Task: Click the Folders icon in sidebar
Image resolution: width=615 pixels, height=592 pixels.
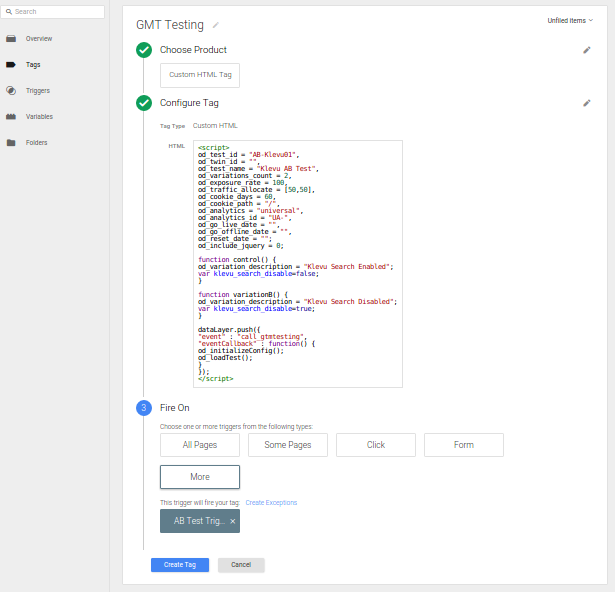Action: coord(11,143)
